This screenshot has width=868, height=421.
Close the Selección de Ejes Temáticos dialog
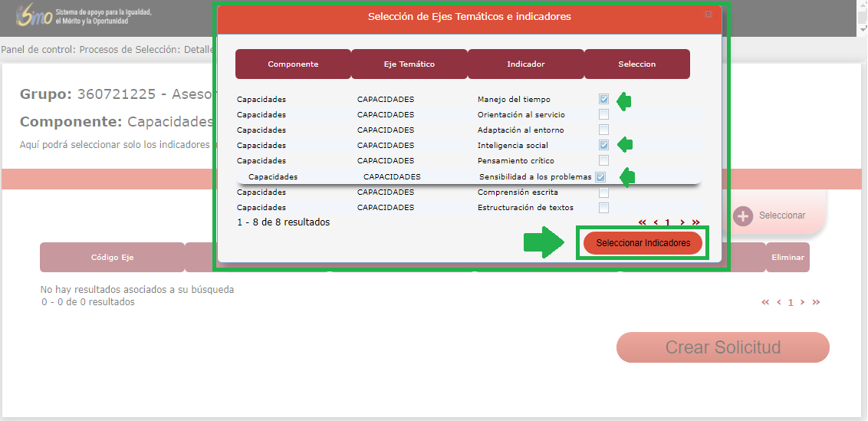point(708,14)
